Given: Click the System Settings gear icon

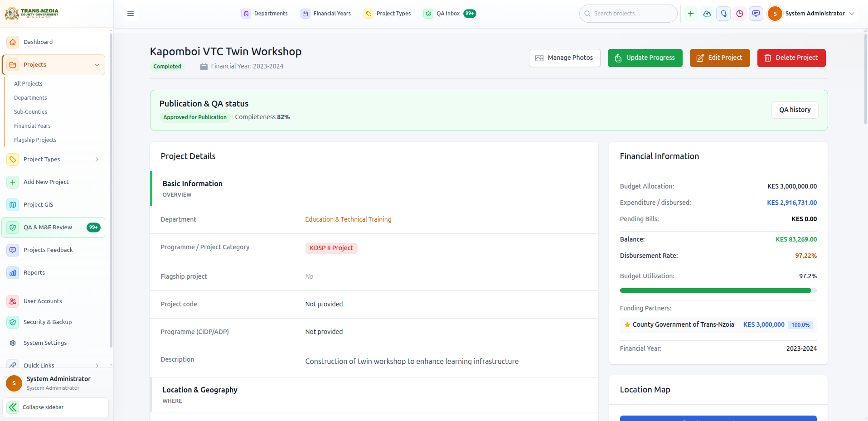Looking at the screenshot, I should [x=13, y=343].
